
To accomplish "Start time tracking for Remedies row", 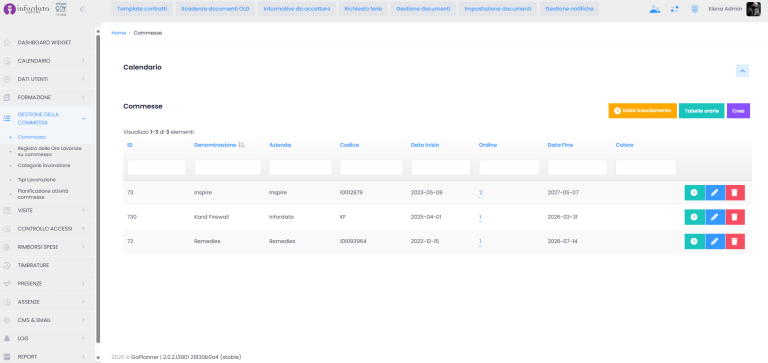I will click(694, 241).
